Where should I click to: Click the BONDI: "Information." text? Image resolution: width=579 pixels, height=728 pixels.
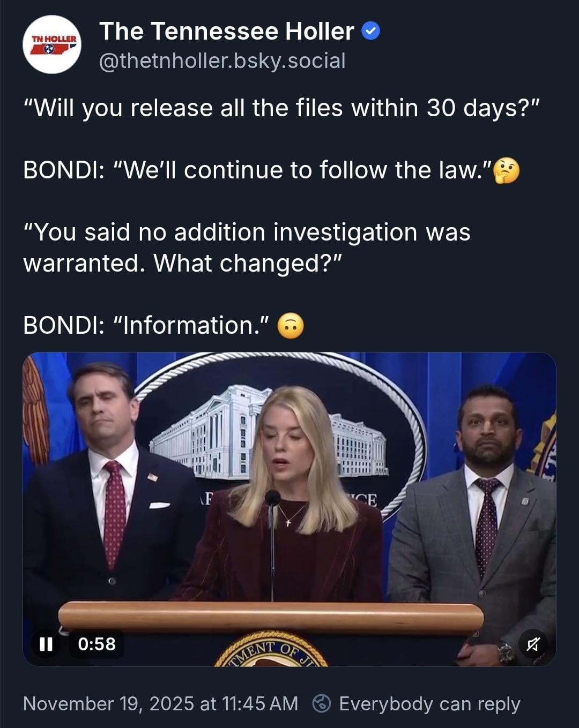146,325
